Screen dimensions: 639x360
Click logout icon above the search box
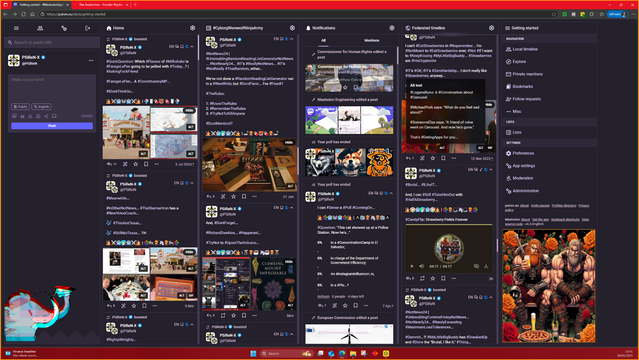(x=88, y=28)
